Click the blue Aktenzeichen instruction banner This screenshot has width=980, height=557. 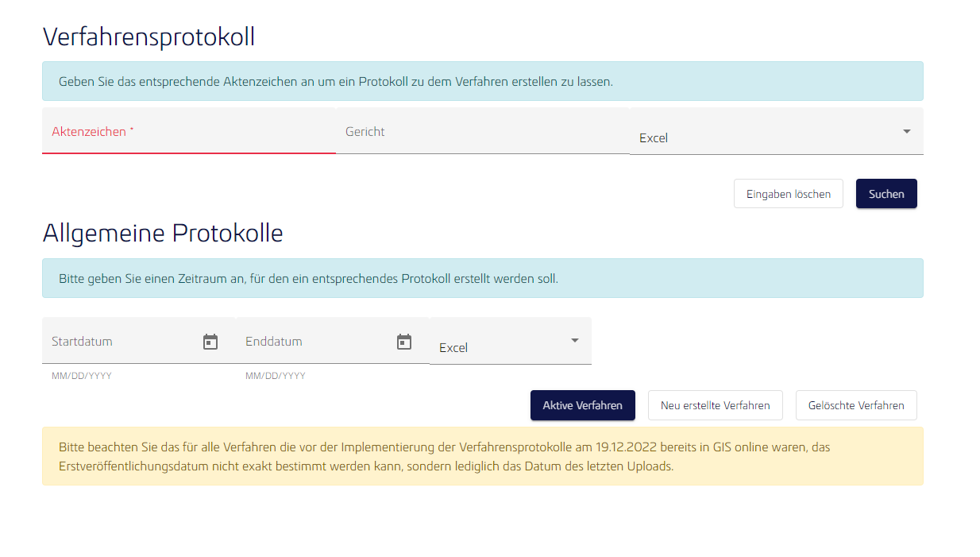(483, 81)
